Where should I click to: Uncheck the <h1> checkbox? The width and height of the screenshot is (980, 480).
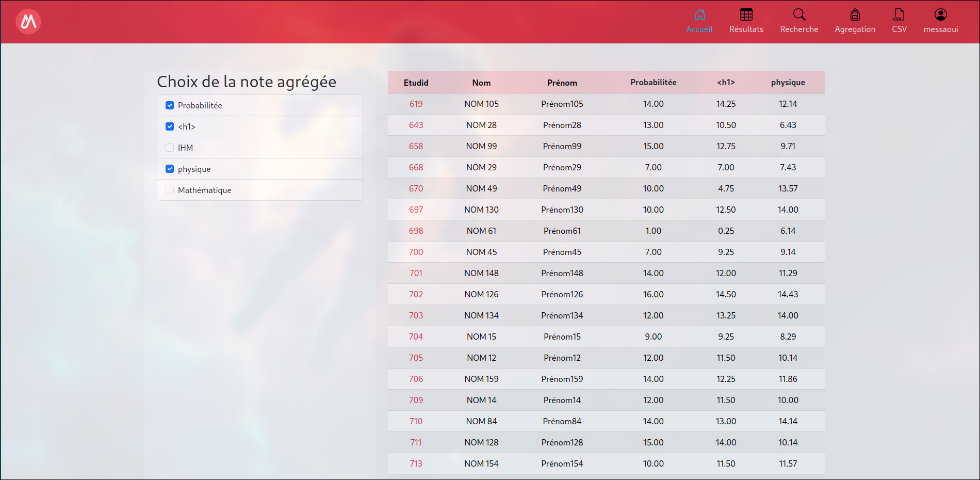point(170,126)
